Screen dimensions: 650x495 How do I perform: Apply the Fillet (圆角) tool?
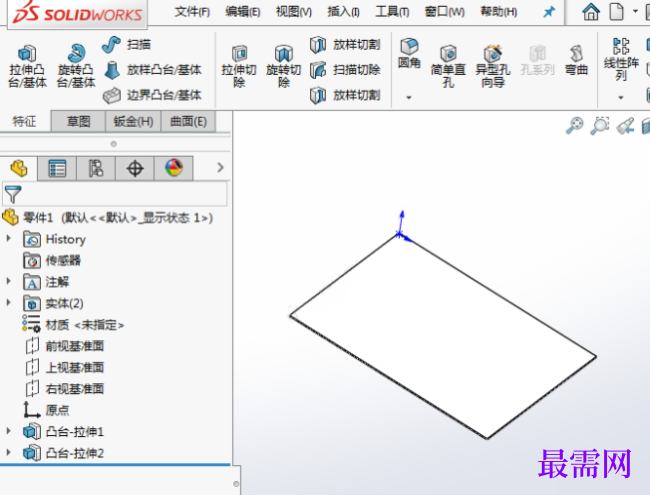point(409,54)
